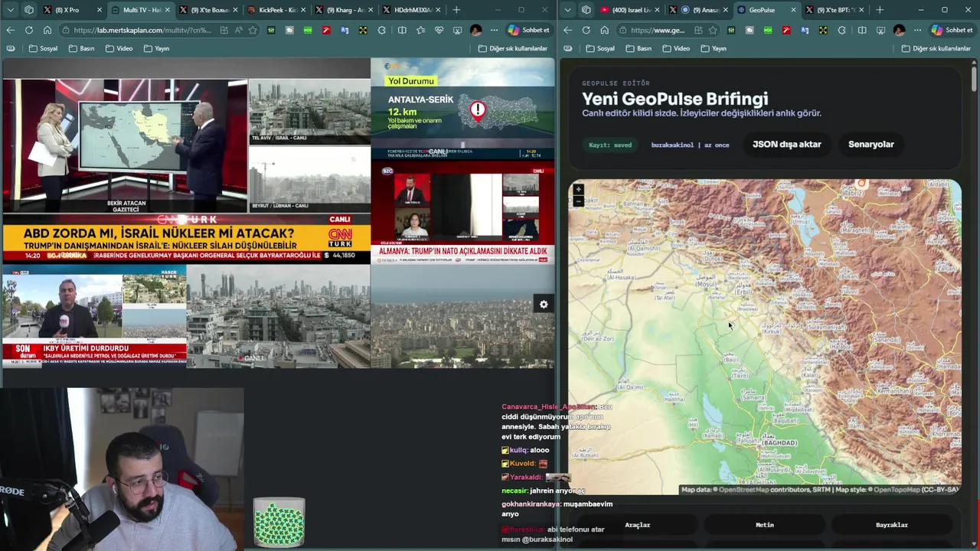Select the Araçlar panel button

click(637, 525)
